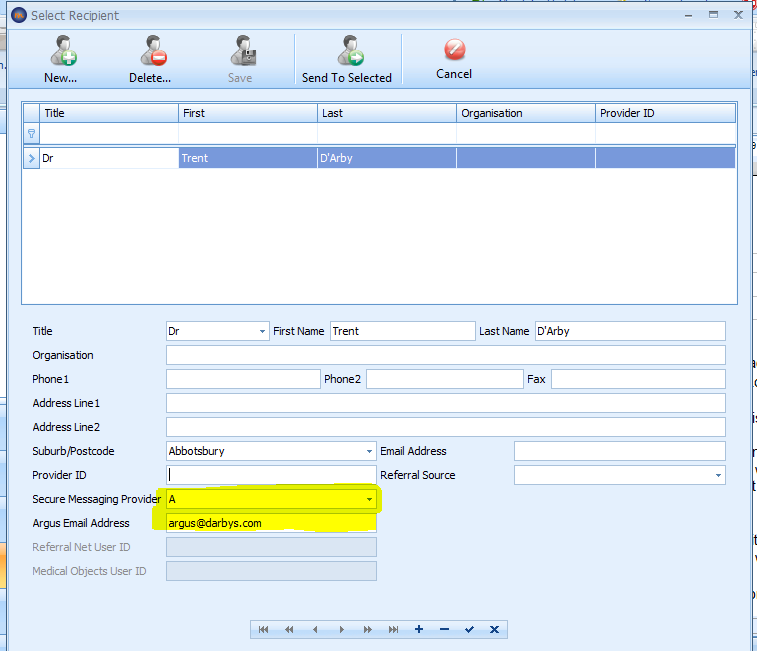This screenshot has height=651, width=757.
Task: Open the Referral Source dropdown
Action: [718, 475]
